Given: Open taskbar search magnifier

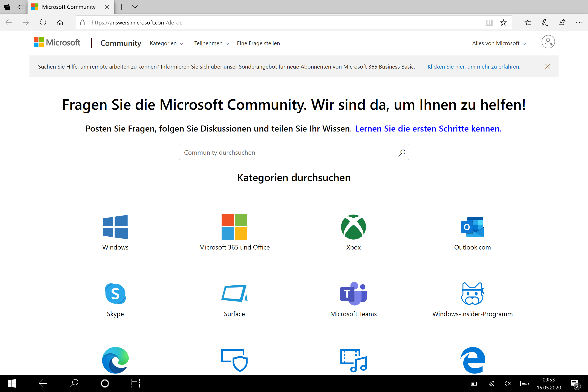Looking at the screenshot, I should (x=74, y=383).
